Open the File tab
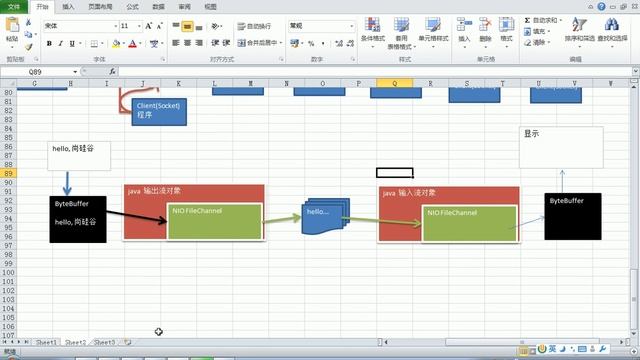 pyautogui.click(x=14, y=7)
